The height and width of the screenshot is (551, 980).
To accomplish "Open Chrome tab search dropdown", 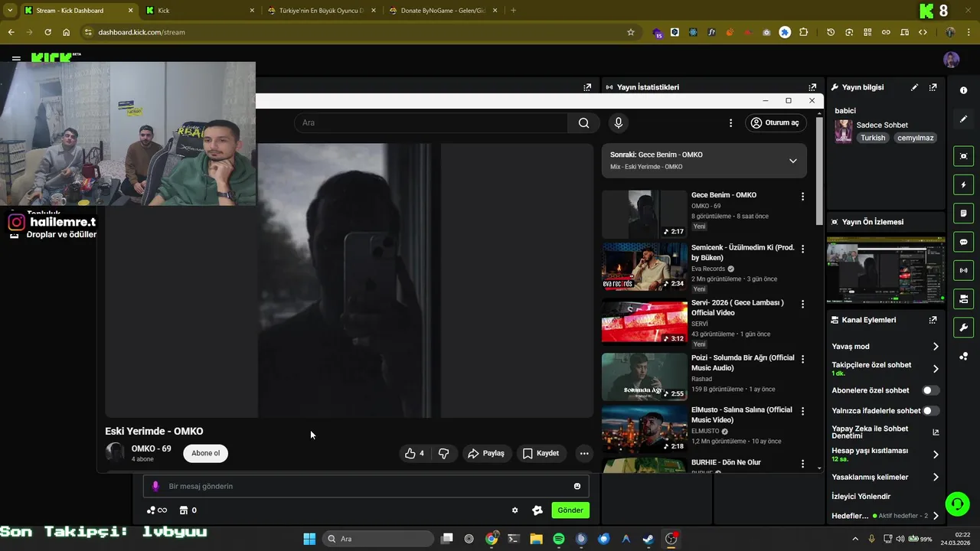I will coord(10,11).
